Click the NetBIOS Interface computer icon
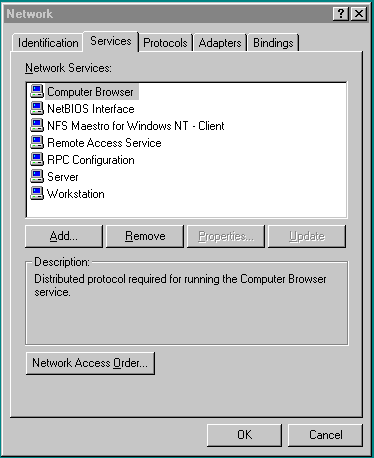 tap(37, 108)
